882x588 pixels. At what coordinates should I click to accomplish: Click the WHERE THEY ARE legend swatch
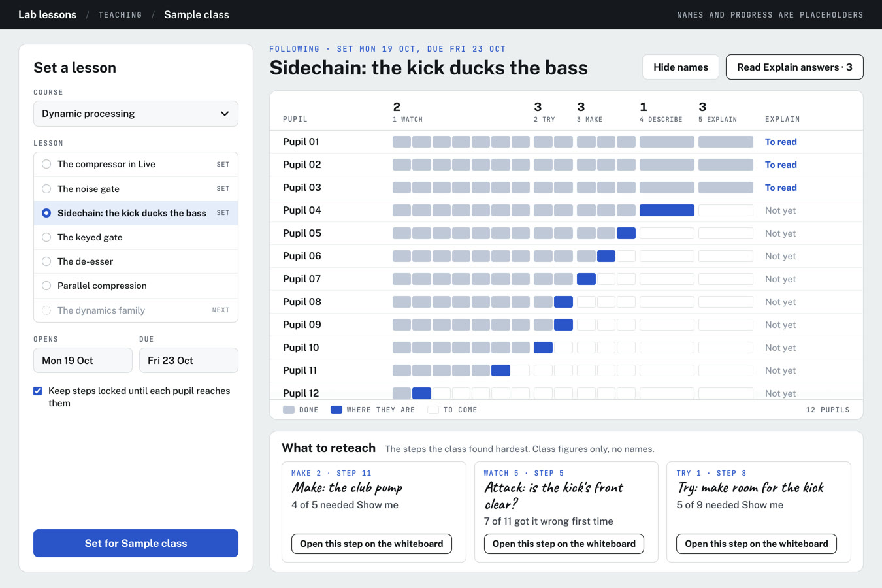336,410
